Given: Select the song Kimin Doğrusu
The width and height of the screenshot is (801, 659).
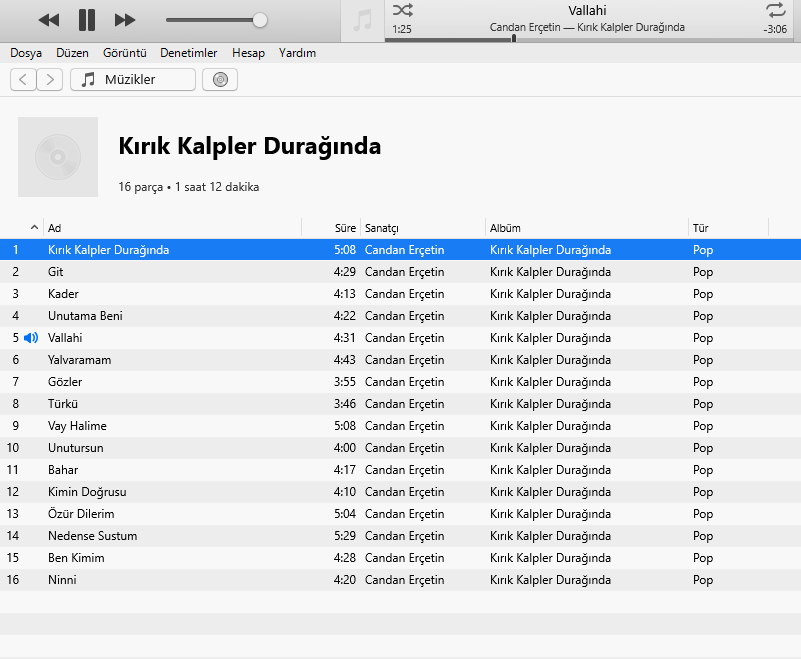Looking at the screenshot, I should point(400,491).
